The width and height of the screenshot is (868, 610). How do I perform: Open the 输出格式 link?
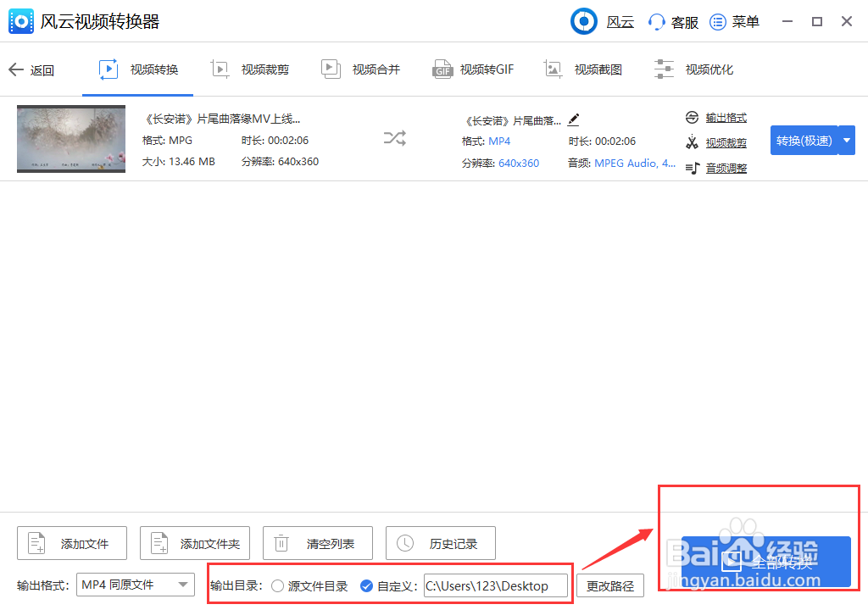pyautogui.click(x=726, y=118)
